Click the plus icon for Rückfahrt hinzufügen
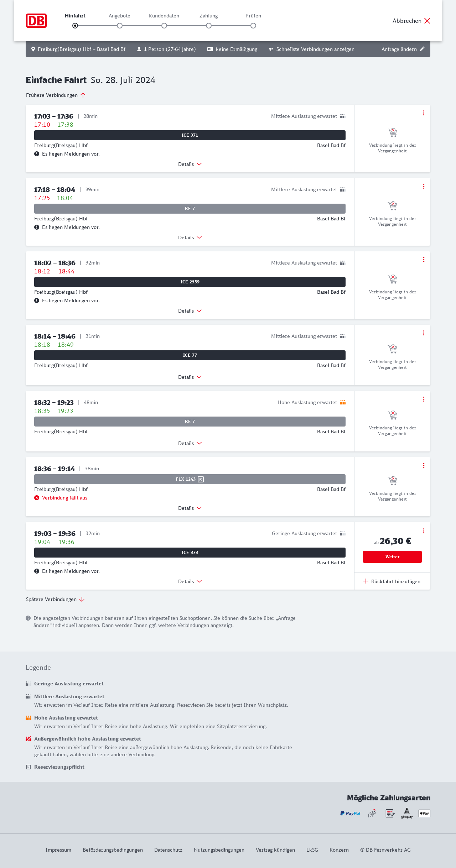Viewport: 456px width, 868px height. point(366,581)
